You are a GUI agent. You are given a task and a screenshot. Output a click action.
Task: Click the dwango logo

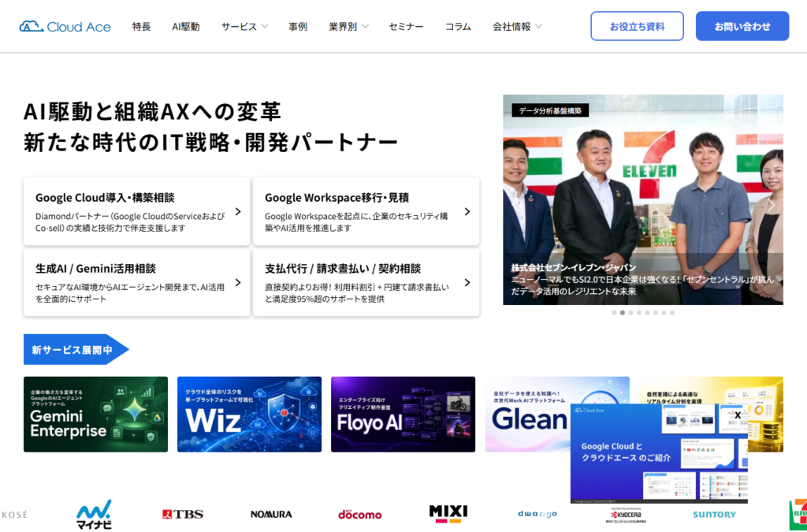(x=537, y=514)
